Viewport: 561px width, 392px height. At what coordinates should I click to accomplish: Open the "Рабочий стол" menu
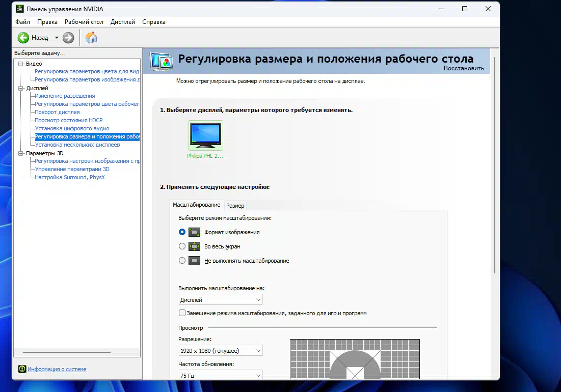84,22
